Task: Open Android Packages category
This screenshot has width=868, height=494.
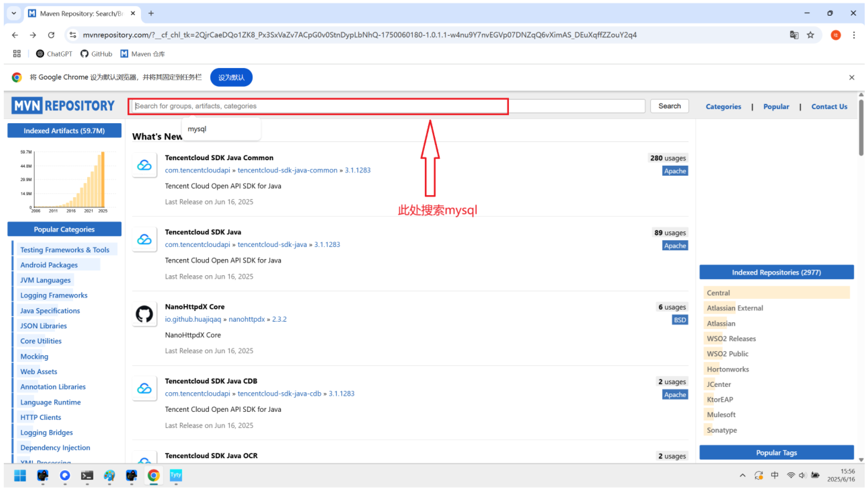Action: (x=49, y=265)
